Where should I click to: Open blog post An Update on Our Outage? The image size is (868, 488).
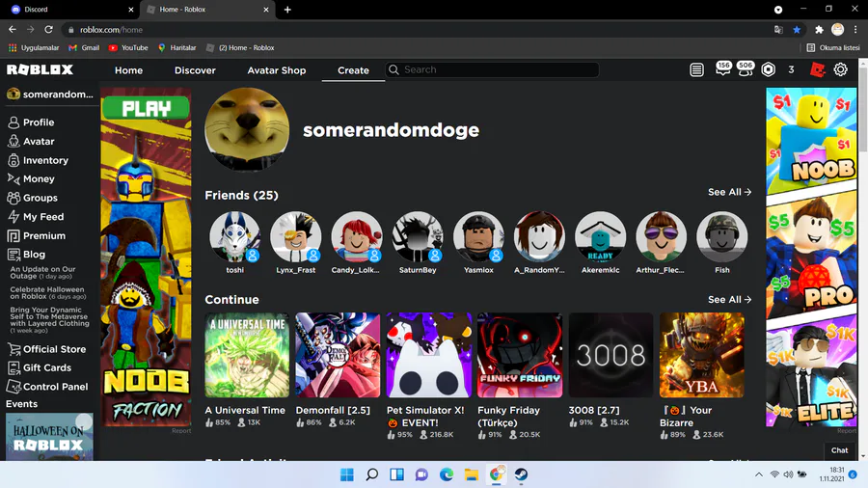click(42, 272)
